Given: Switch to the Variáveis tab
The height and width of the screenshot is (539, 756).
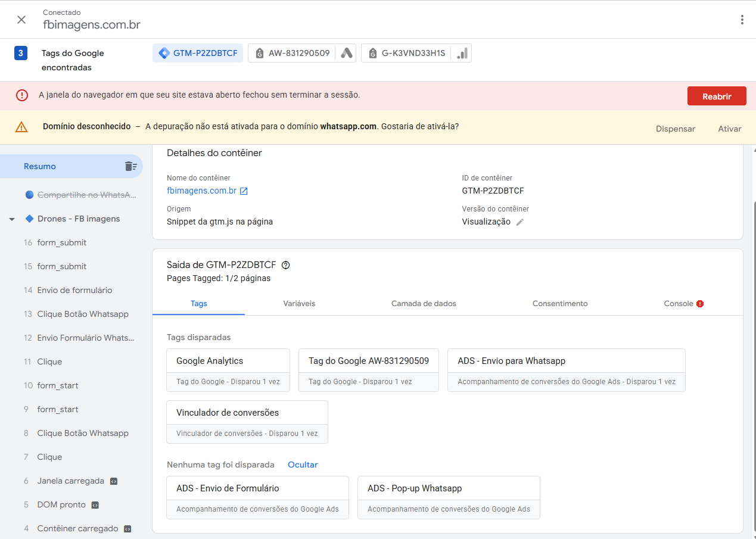Looking at the screenshot, I should pos(299,304).
